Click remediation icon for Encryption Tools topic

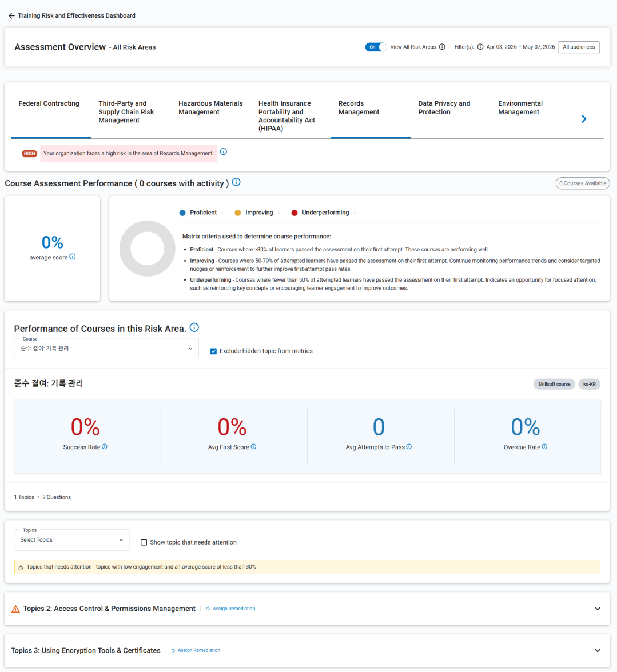point(173,650)
